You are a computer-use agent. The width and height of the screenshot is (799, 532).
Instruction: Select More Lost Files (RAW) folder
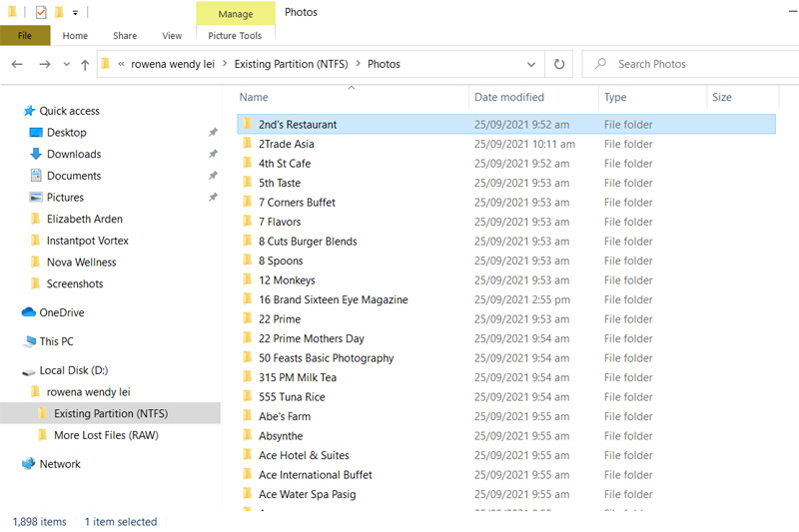coord(106,435)
